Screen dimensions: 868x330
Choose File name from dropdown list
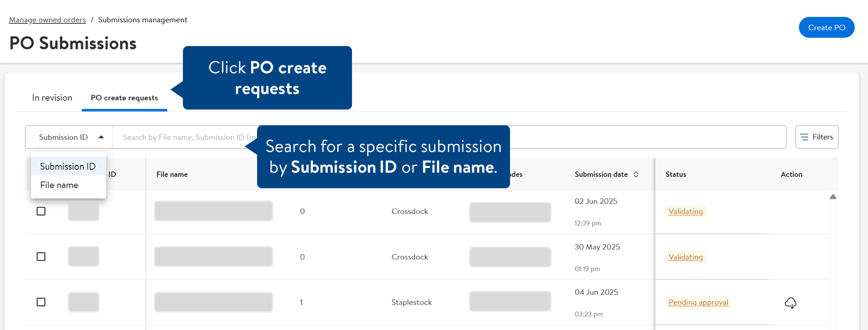(x=59, y=185)
